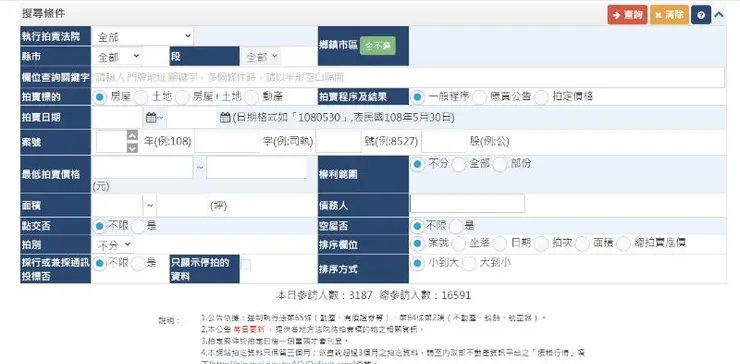
Task: Select 是 for 採行或兼採通訊投標否
Action: pos(138,264)
